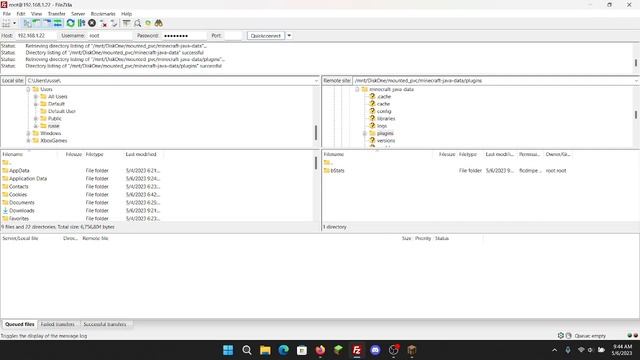Focus the Port input field
The width and height of the screenshot is (640, 360).
[233, 36]
